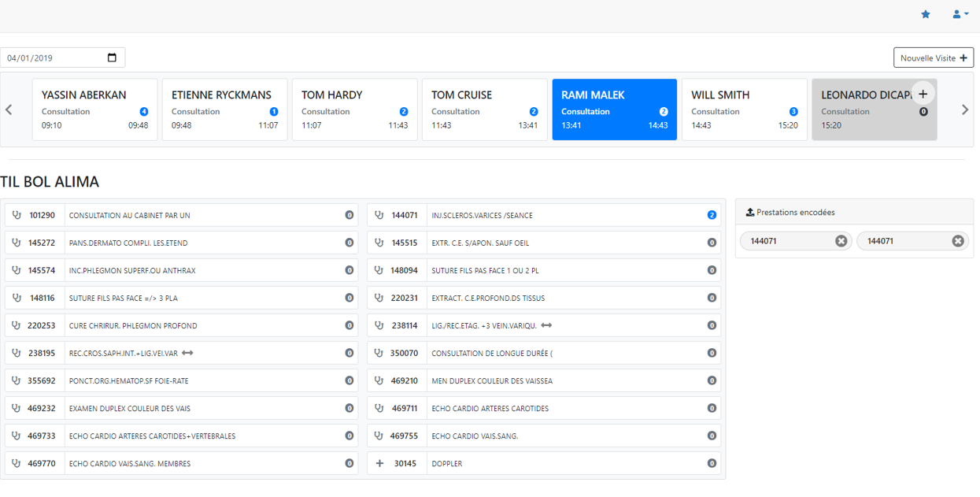
Task: Click double arrow icon on 238114 row
Action: 546,325
